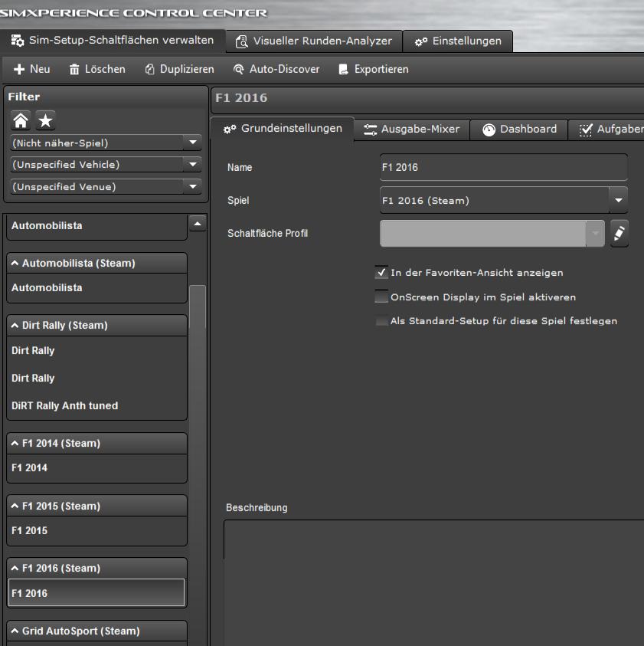The height and width of the screenshot is (646, 644).
Task: Click the Löschen button label
Action: point(105,69)
